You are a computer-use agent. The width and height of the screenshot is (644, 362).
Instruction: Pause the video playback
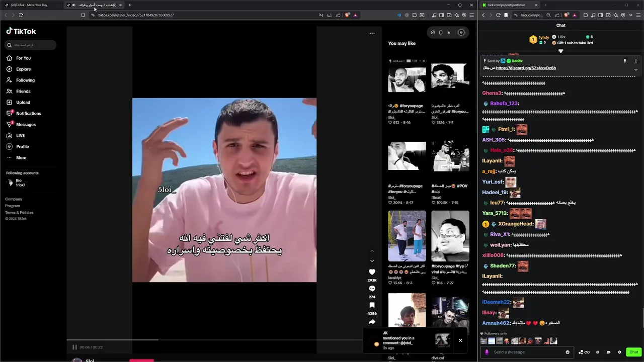click(x=74, y=347)
